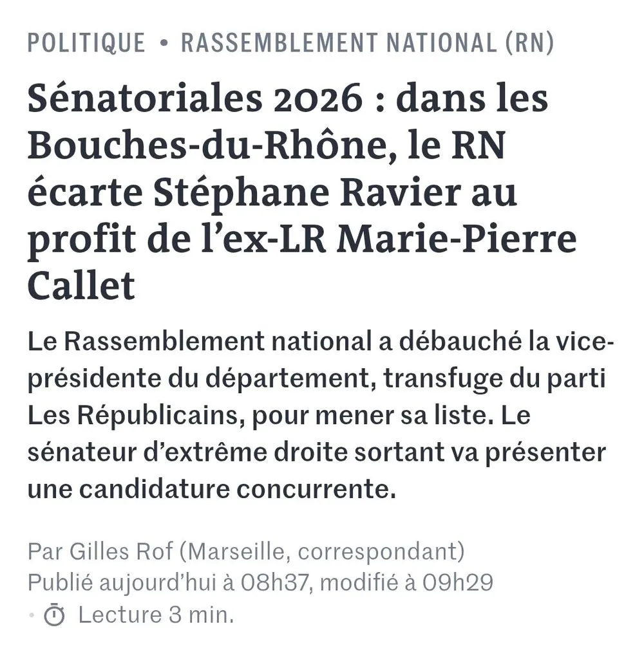Screen dimensions: 644x659
Task: Click the "modifié à 09h29" timestamp
Action: (x=406, y=582)
